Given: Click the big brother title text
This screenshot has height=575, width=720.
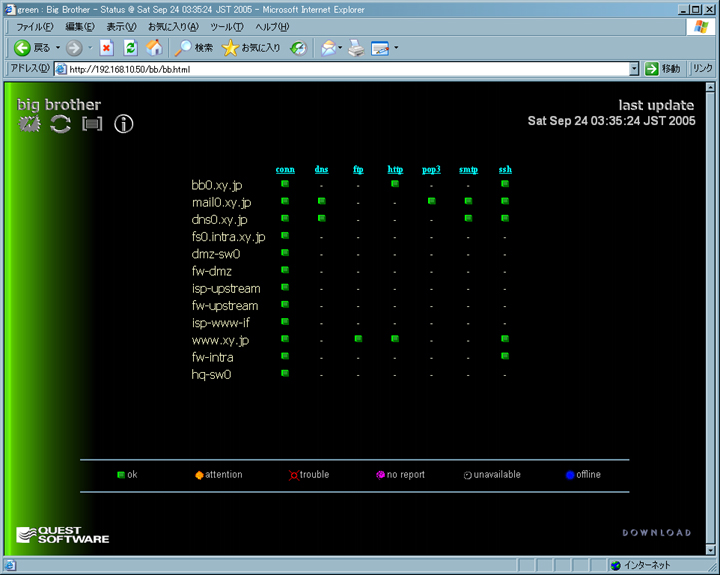Looking at the screenshot, I should click(59, 105).
